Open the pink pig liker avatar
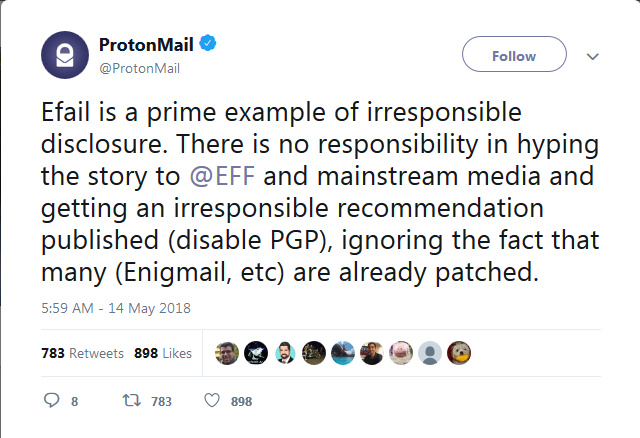 [401, 353]
